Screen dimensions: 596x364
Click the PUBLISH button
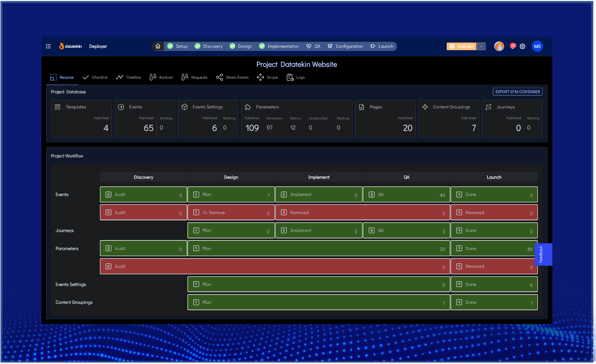coord(461,46)
